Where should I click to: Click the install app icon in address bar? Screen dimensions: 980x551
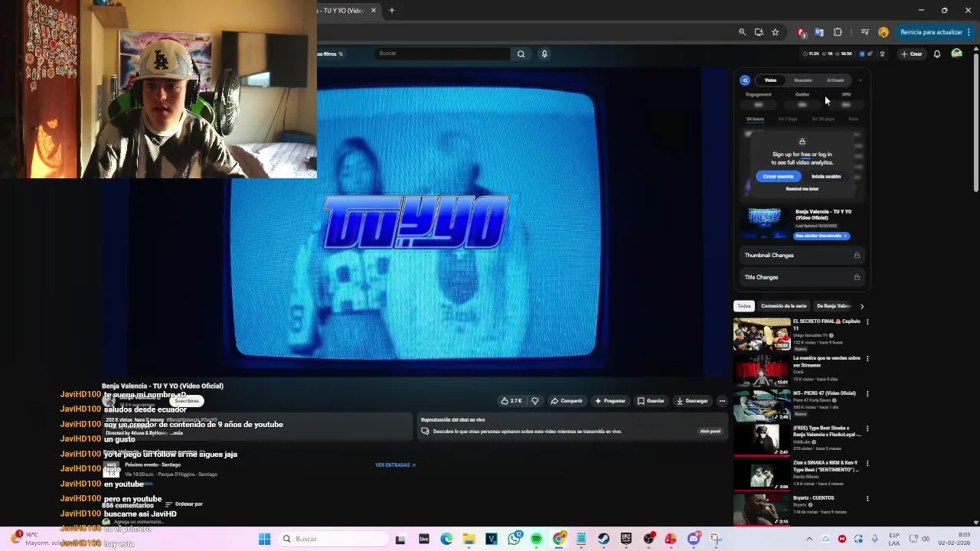point(759,32)
